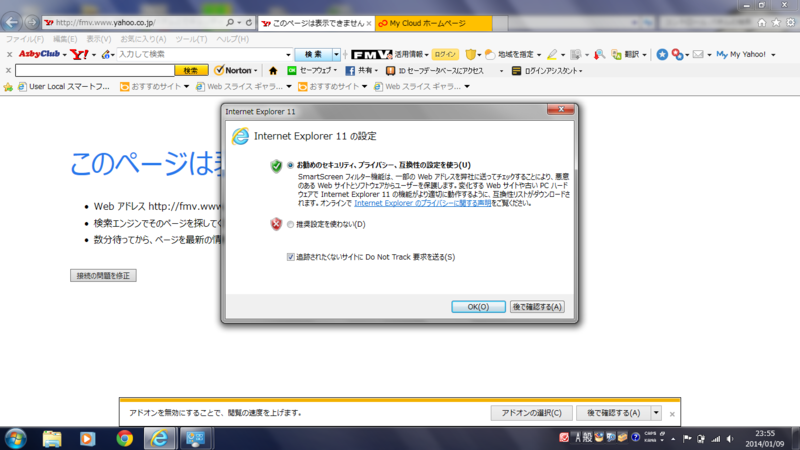Viewport: 800px width, 450px height.
Task: Open the 編集(E) menu
Action: [65, 39]
